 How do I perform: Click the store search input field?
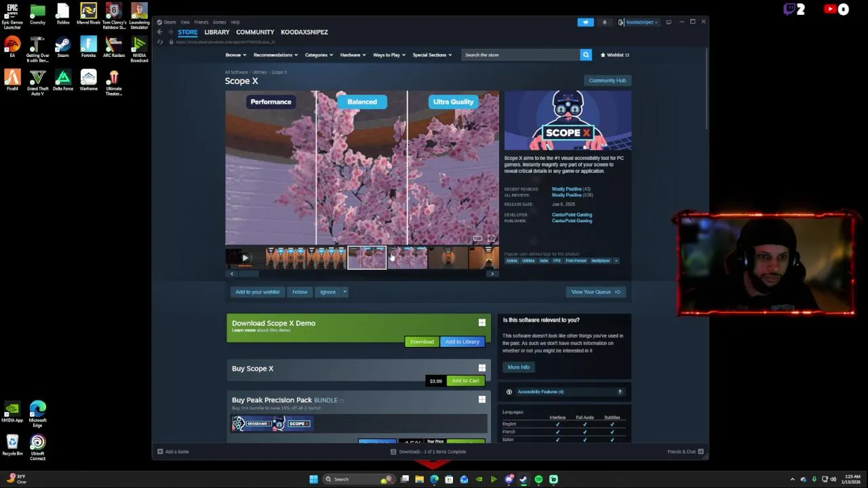(520, 55)
